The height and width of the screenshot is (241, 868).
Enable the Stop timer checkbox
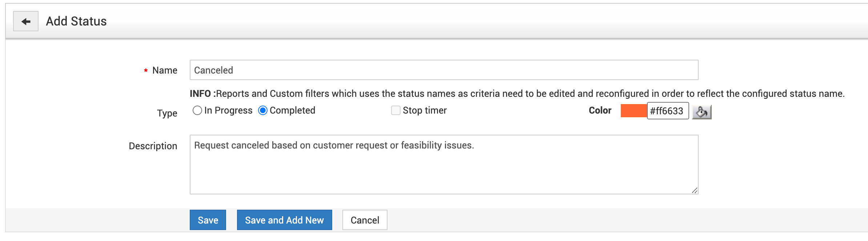click(x=396, y=110)
